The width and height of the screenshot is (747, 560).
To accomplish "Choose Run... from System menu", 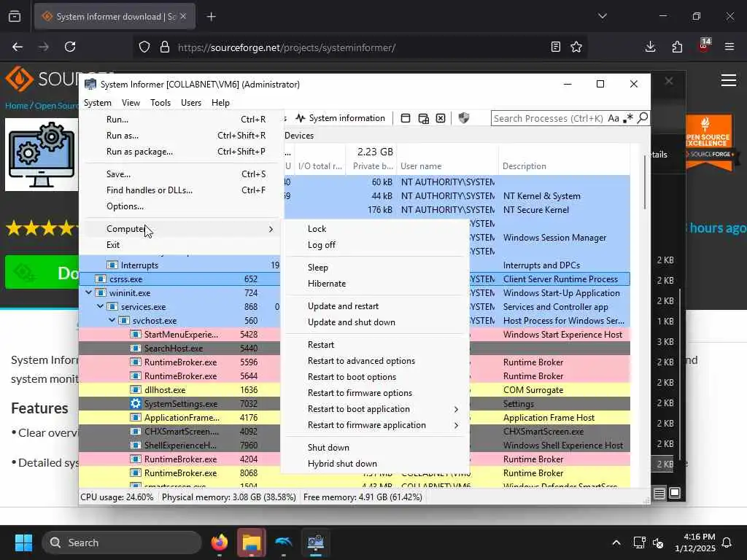I will [x=181, y=120].
